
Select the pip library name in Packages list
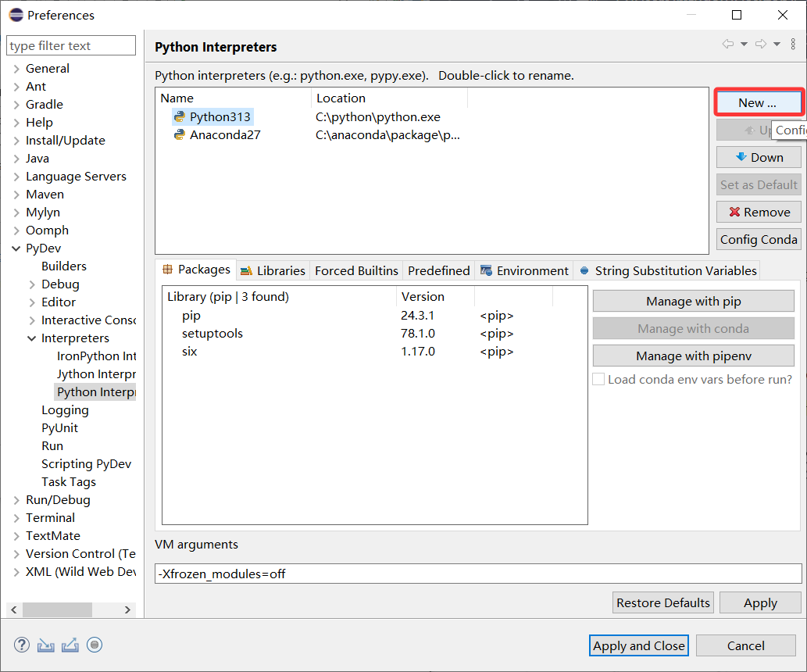191,316
